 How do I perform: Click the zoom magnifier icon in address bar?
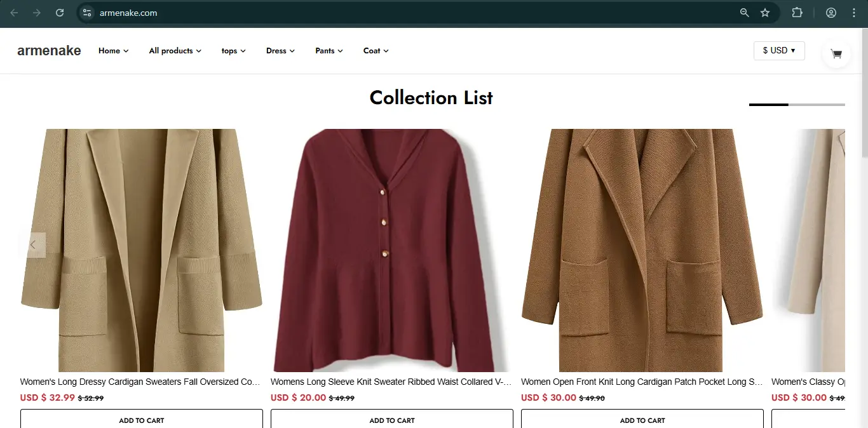click(745, 13)
